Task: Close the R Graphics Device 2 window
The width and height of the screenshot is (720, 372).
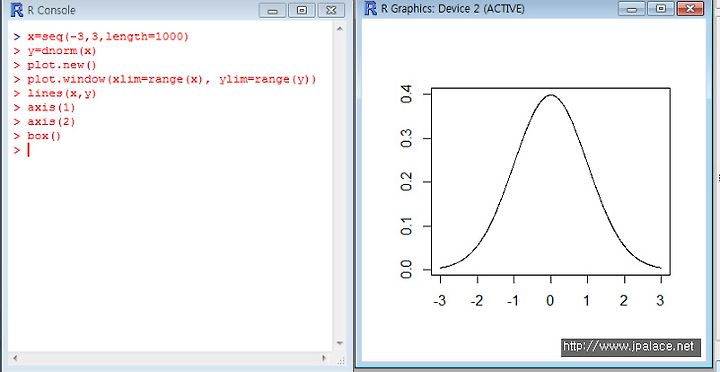Action: pyautogui.click(x=690, y=8)
